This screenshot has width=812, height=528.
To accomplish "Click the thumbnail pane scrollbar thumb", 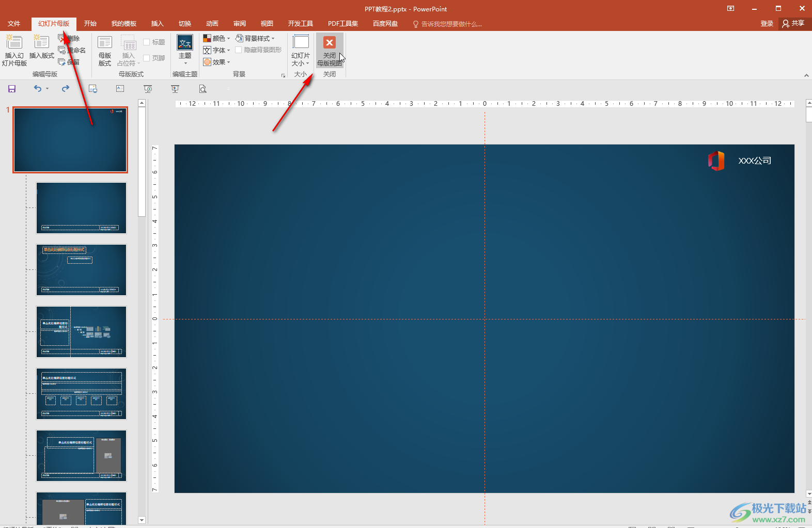I will [x=142, y=162].
